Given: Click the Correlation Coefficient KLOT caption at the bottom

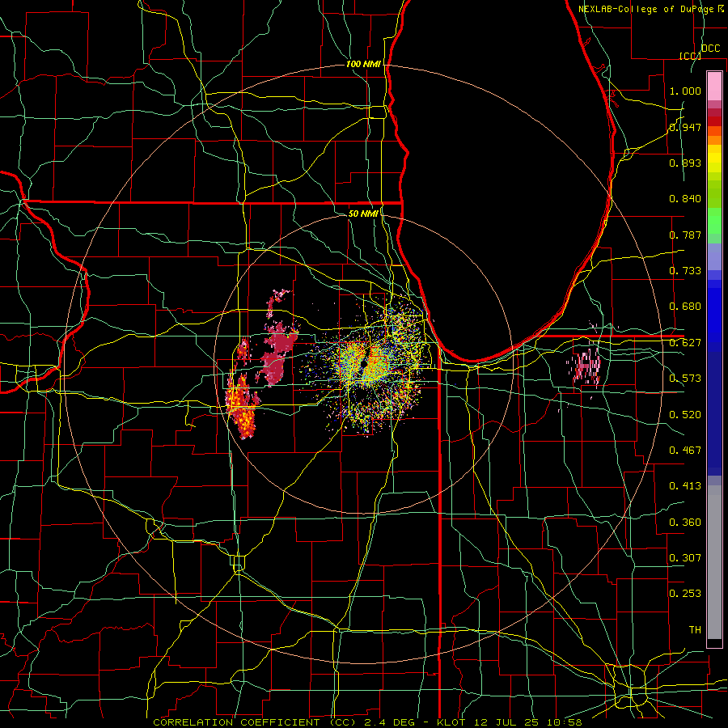Looking at the screenshot, I should click(367, 722).
